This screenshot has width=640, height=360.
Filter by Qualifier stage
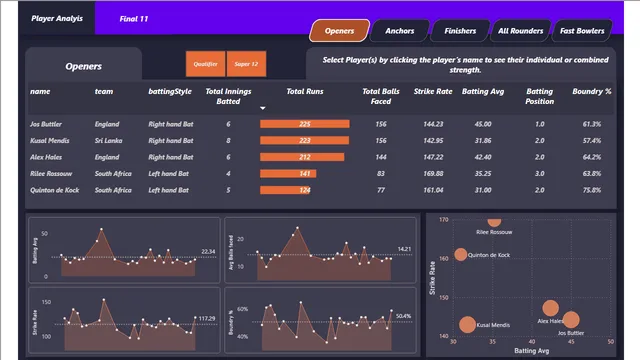[x=205, y=64]
